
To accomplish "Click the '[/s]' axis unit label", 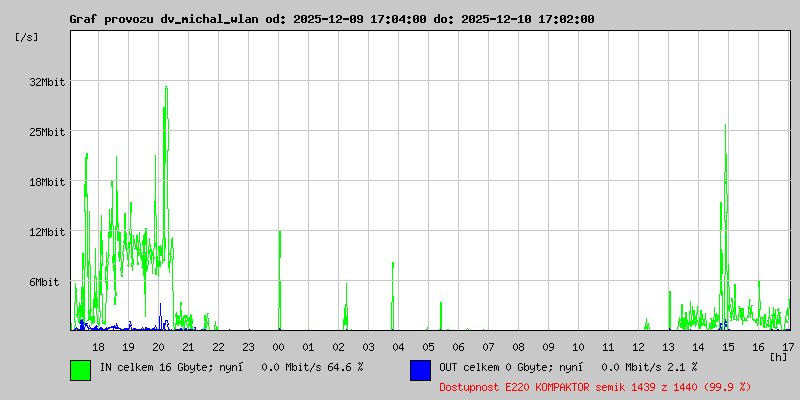I will point(27,37).
